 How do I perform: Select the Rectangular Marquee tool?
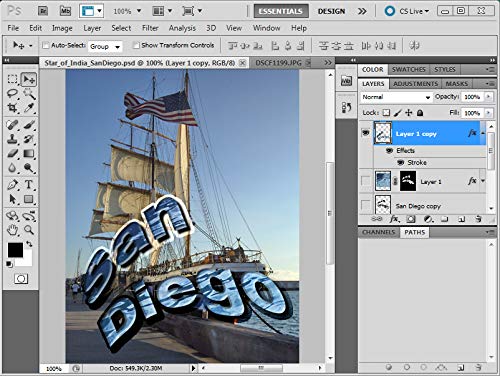[12, 79]
